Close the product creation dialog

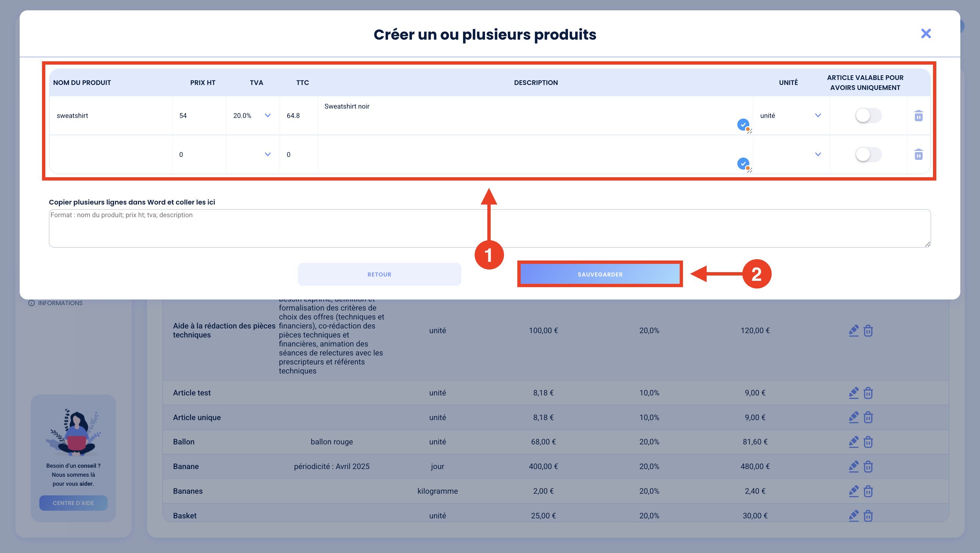(926, 33)
